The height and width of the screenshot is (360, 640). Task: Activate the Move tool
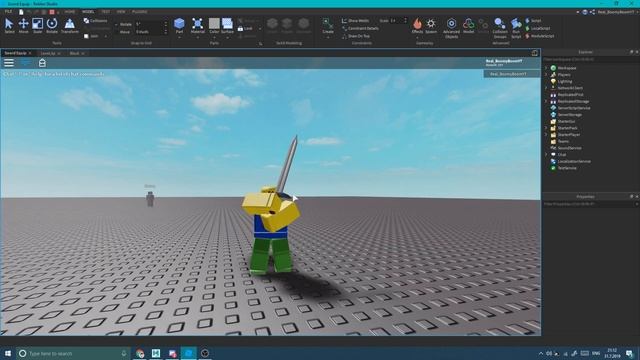(23, 26)
